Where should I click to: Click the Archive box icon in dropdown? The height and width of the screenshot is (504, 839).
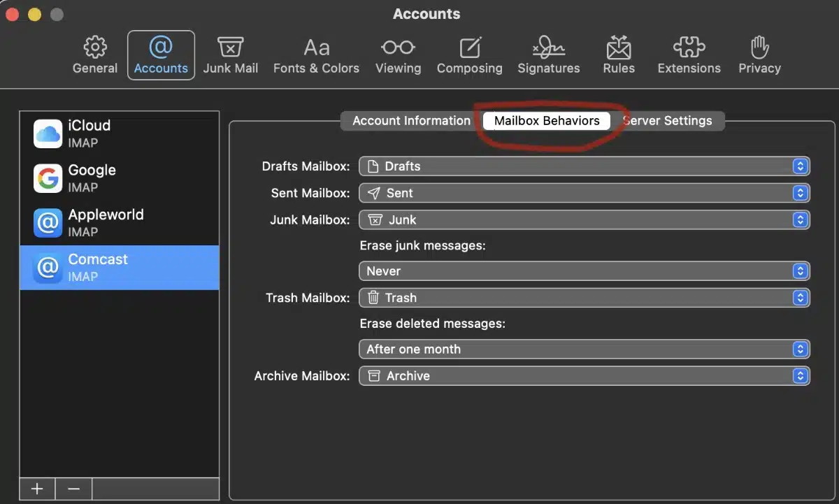[x=374, y=376]
